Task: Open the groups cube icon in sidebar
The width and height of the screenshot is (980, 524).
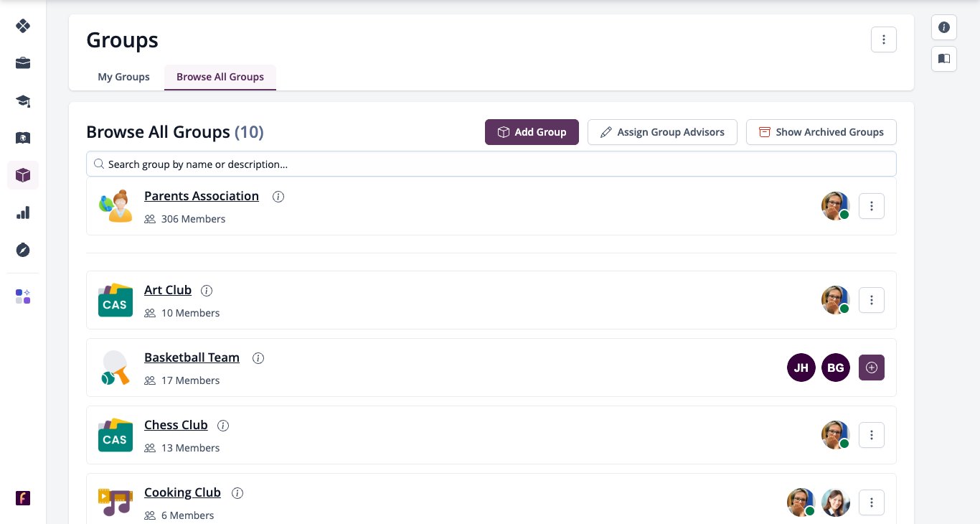Action: click(x=23, y=175)
